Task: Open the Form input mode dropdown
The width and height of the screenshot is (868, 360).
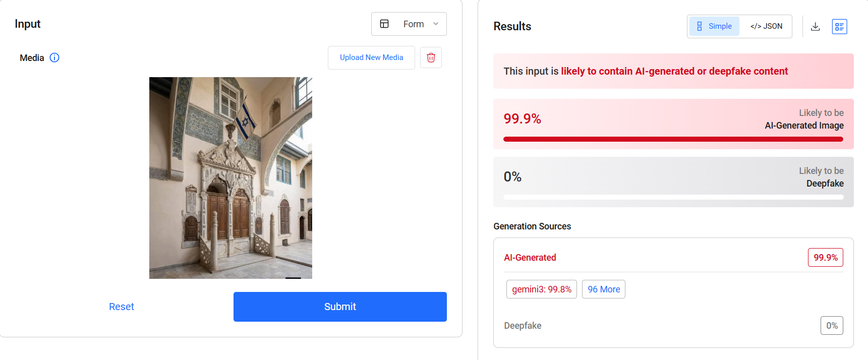Action: tap(409, 24)
